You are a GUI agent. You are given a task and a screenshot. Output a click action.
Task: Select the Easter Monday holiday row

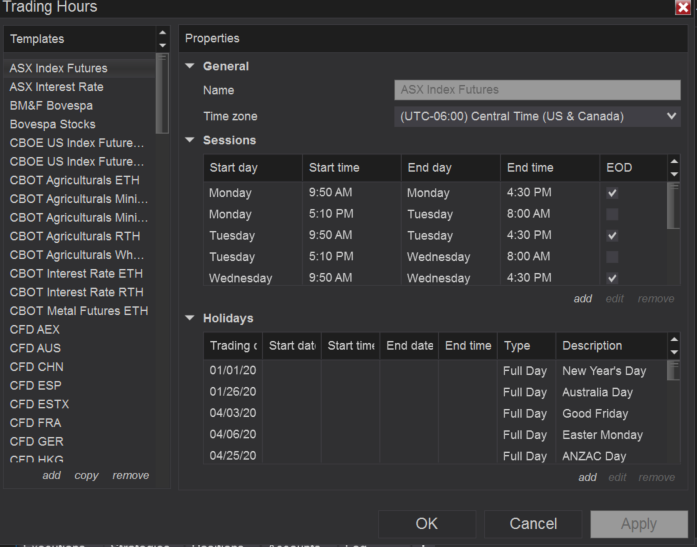[x=436, y=435]
